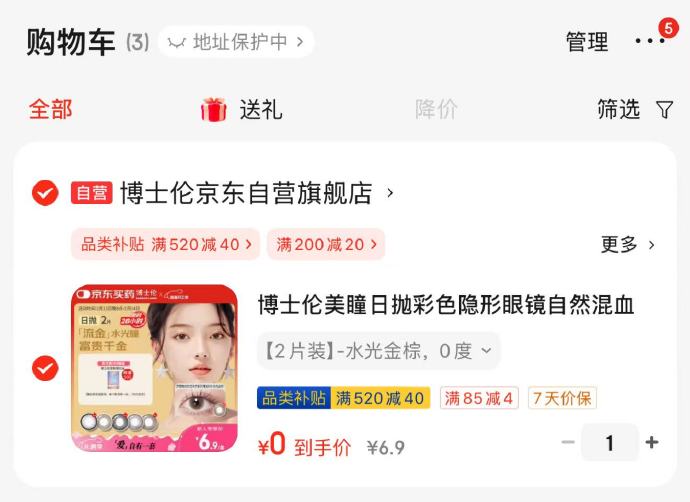Switch to the 全部 tab

51,110
